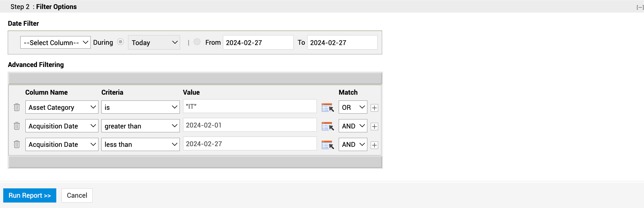Delete the less than filter row
644x208 pixels.
[x=17, y=144]
